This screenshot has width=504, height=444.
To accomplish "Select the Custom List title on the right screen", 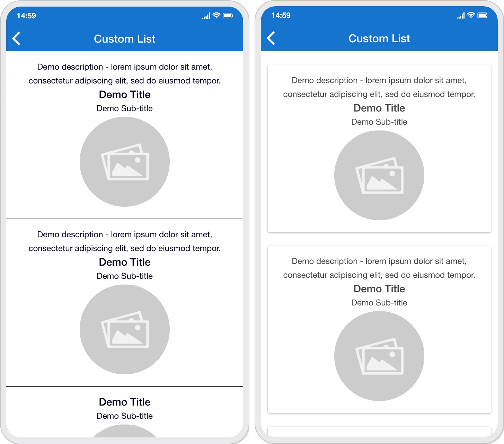I will pyautogui.click(x=379, y=38).
